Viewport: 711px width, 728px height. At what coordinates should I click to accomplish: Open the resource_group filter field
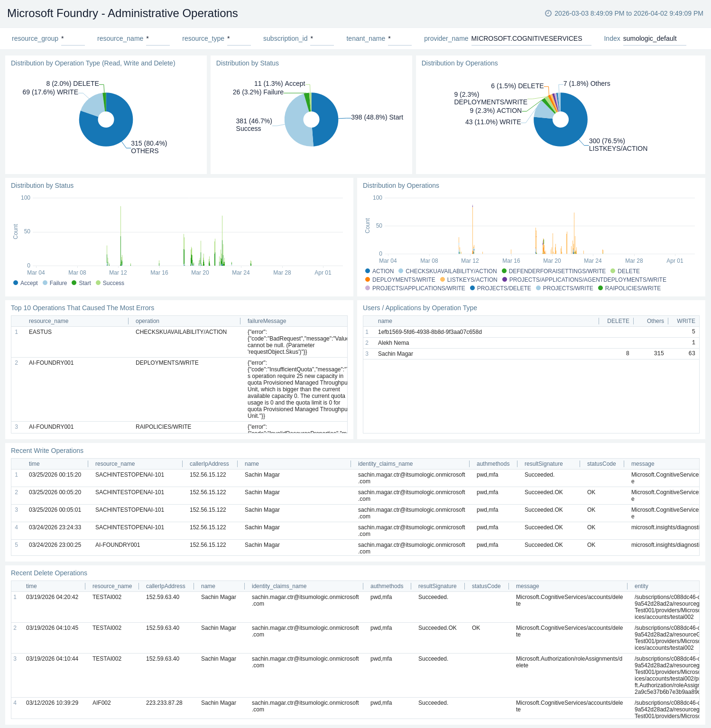coord(73,39)
